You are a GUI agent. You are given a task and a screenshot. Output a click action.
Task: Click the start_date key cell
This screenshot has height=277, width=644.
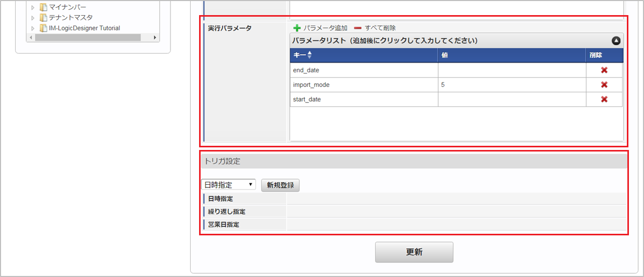click(364, 99)
